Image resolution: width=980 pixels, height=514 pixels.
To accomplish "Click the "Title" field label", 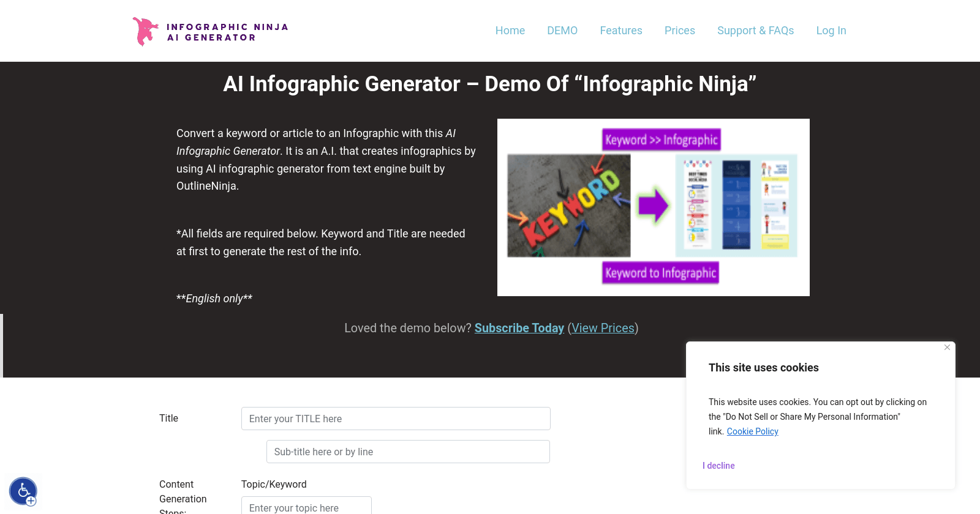I will (168, 419).
